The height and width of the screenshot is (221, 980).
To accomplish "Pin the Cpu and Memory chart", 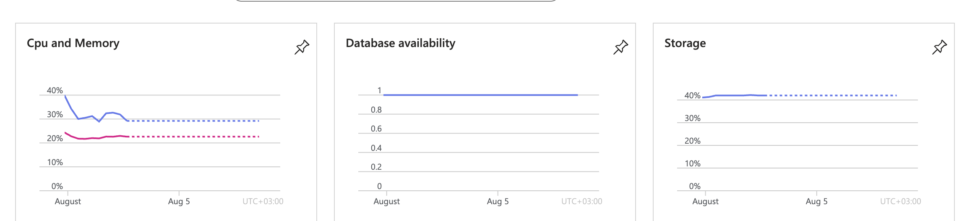I will click(x=302, y=47).
